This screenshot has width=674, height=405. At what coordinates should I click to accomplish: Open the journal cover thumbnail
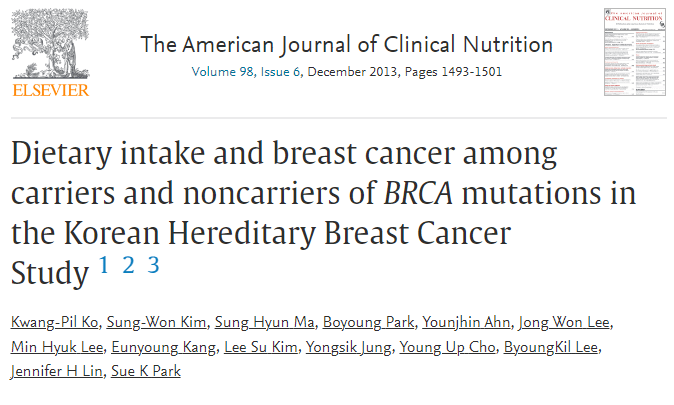tap(635, 52)
